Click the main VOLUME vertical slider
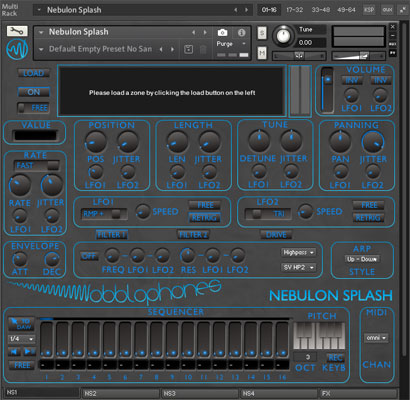The image size is (410, 400). 327,90
